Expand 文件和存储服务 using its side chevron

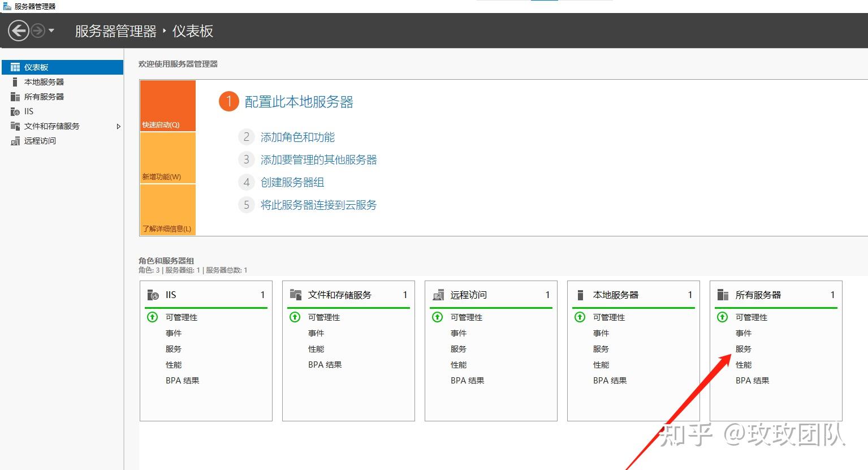119,126
